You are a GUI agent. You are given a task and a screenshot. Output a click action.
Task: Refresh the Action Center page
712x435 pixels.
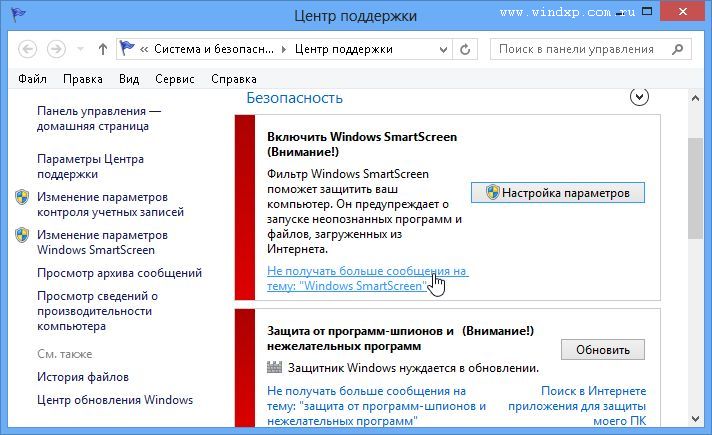pos(465,49)
